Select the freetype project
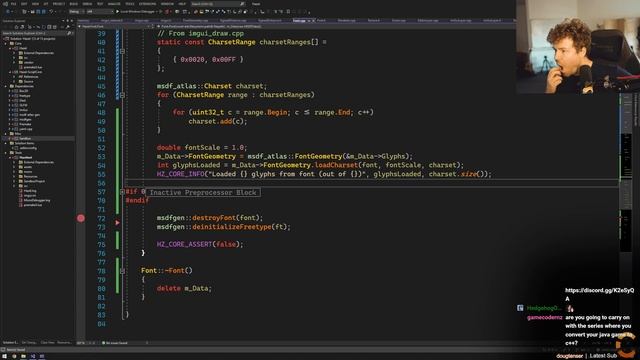640x360 pixels. (25, 96)
